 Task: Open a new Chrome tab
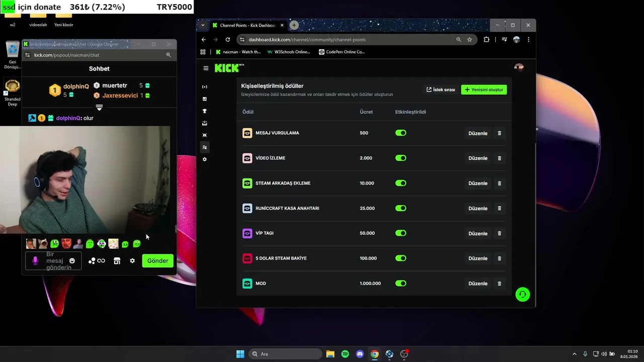pos(294,25)
